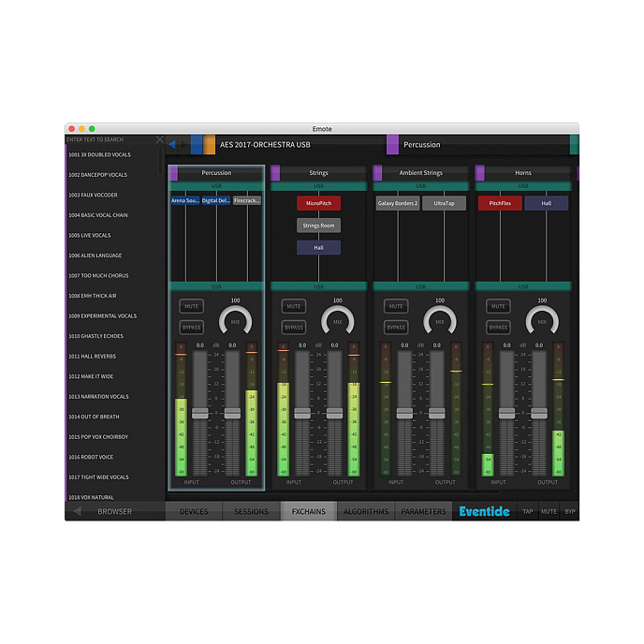This screenshot has width=644, height=644.
Task: Open the Digital Del... effect block
Action: click(x=216, y=200)
